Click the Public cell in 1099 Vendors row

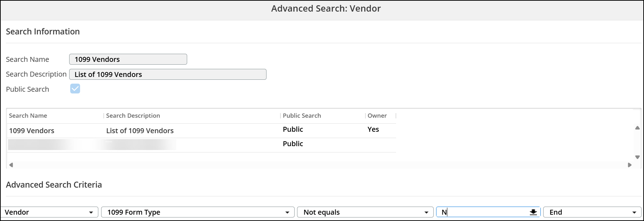tap(293, 129)
